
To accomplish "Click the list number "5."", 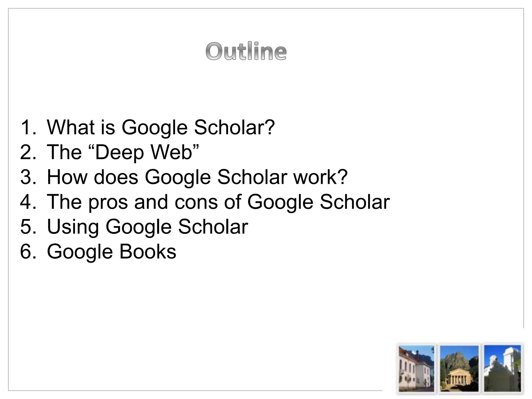I will coord(28,227).
